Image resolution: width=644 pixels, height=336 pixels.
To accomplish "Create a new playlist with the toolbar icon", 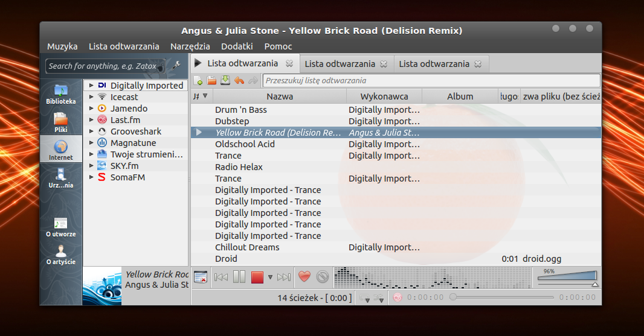I will (x=198, y=80).
